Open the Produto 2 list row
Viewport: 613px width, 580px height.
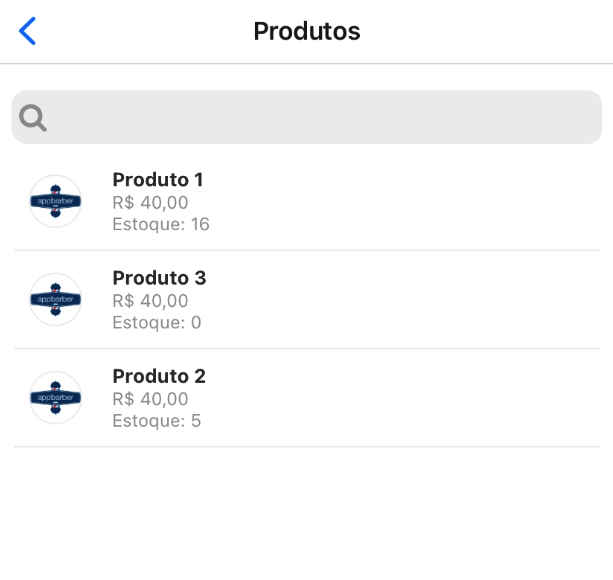pyautogui.click(x=400, y=397)
